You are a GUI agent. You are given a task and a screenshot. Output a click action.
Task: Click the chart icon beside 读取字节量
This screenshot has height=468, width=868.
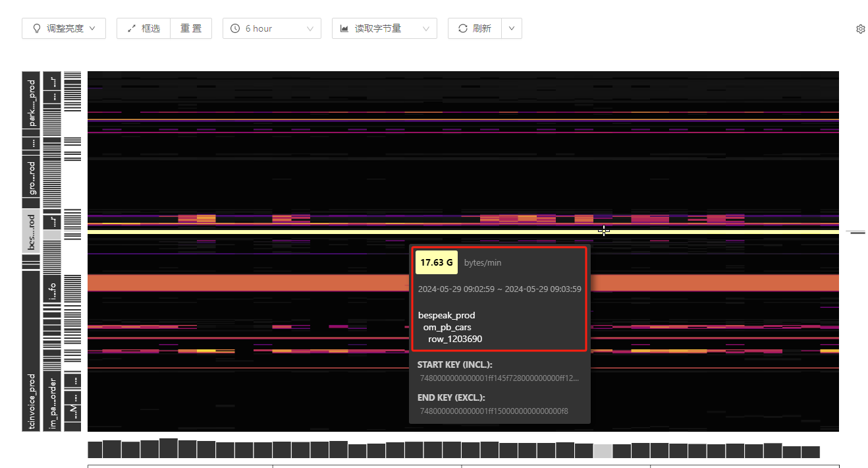click(x=344, y=28)
